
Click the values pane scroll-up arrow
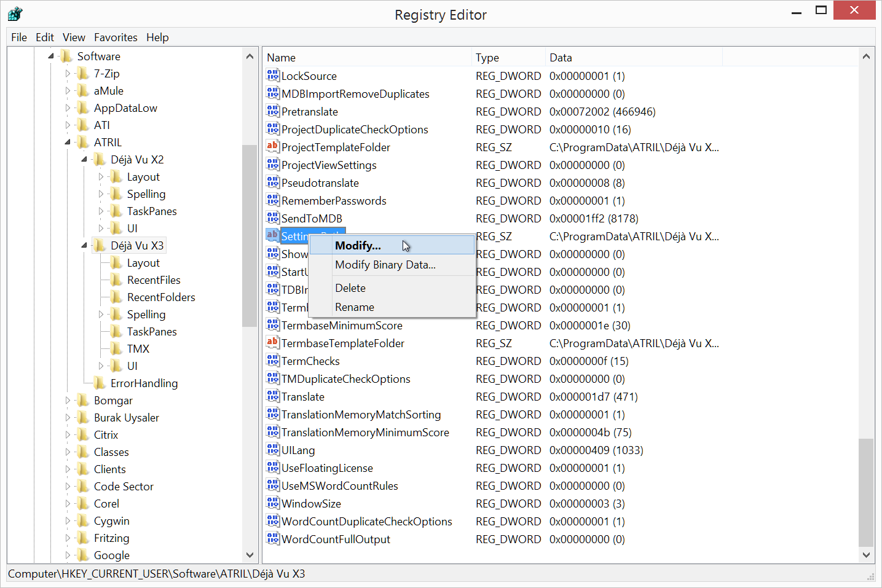point(866,57)
